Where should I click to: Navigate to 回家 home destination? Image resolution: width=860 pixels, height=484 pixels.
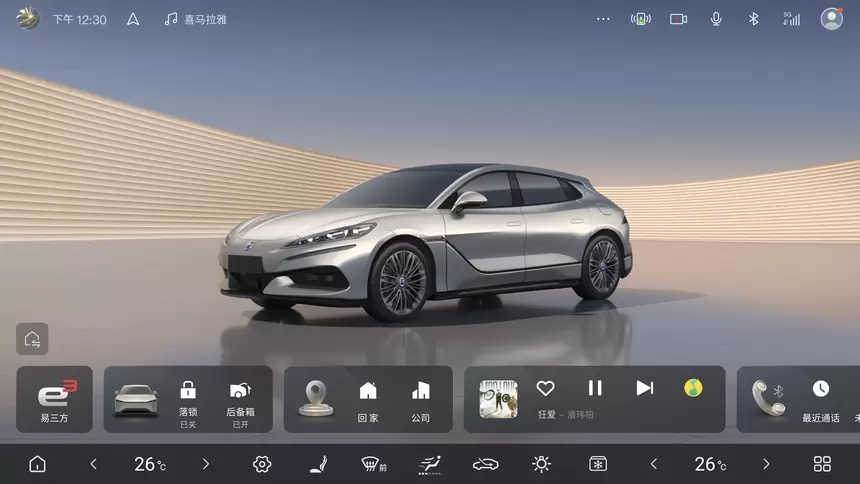(x=368, y=398)
